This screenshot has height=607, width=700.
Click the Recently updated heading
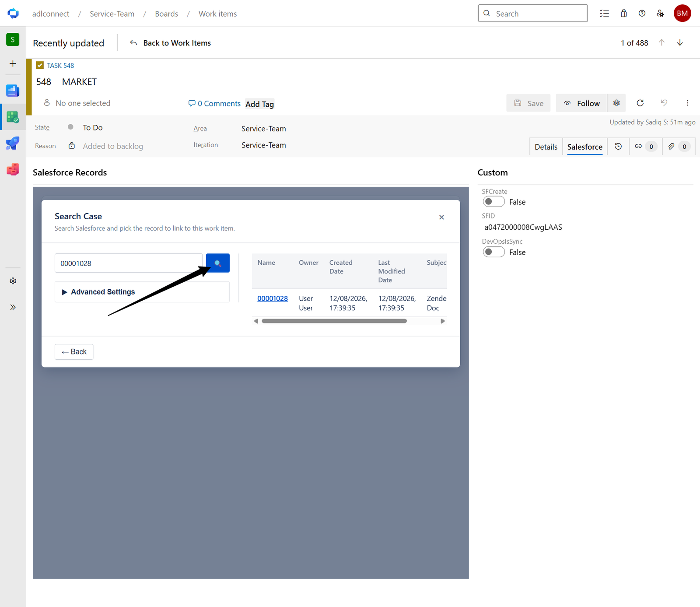coord(69,43)
